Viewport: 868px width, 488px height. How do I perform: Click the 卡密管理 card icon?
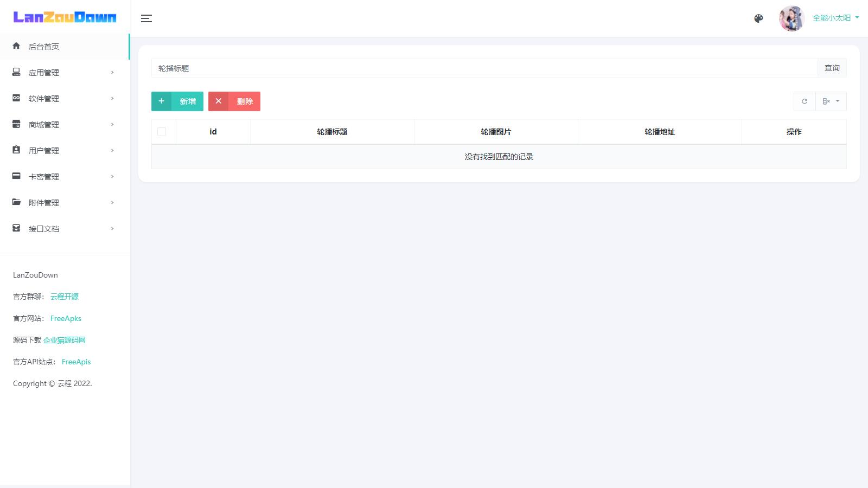click(16, 176)
